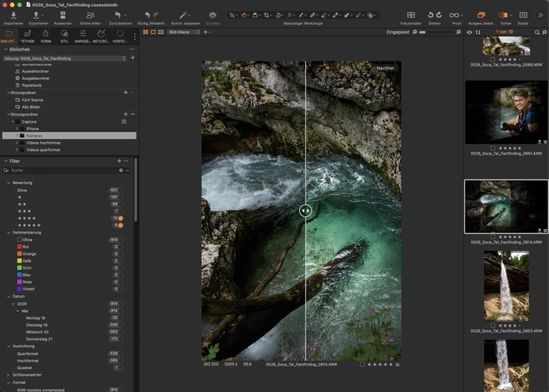Collapse the Datum filter group
Screen dimensions: 549x392
pyautogui.click(x=9, y=297)
